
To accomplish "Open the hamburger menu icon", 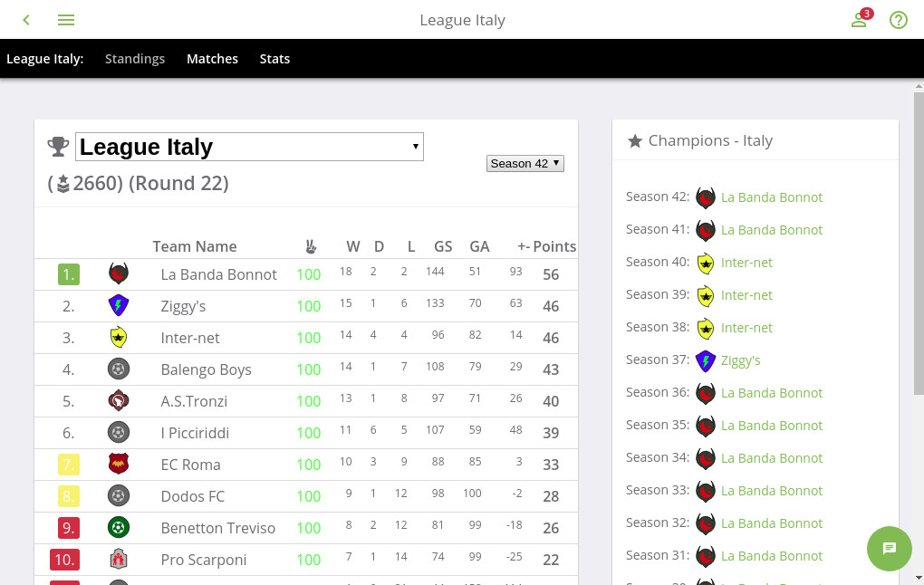I will coord(66,20).
